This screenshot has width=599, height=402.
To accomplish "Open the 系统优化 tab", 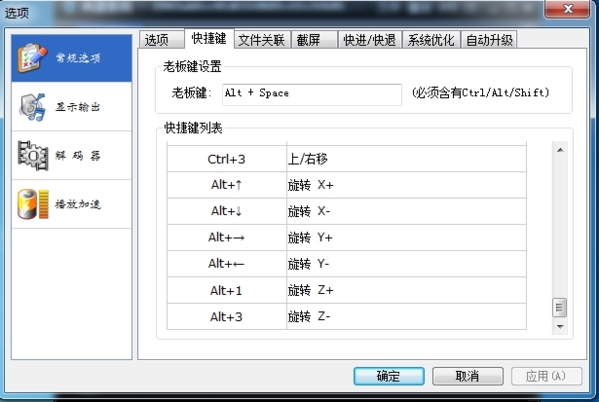I will pyautogui.click(x=431, y=40).
